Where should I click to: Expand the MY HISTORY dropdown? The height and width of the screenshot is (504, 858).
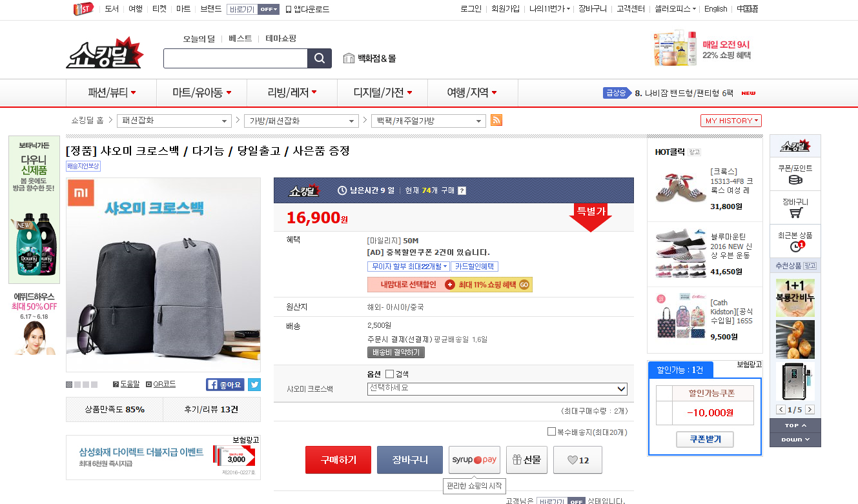click(x=731, y=121)
